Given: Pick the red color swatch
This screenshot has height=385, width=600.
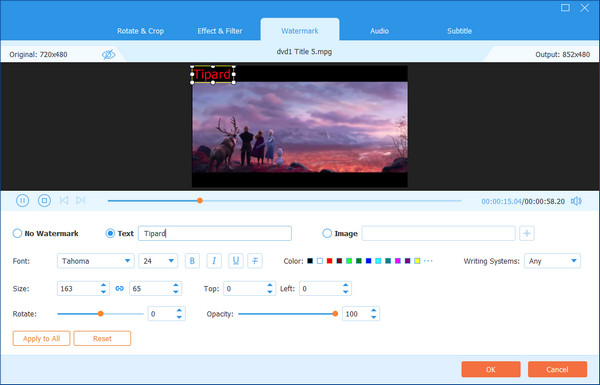Looking at the screenshot, I should [329, 261].
